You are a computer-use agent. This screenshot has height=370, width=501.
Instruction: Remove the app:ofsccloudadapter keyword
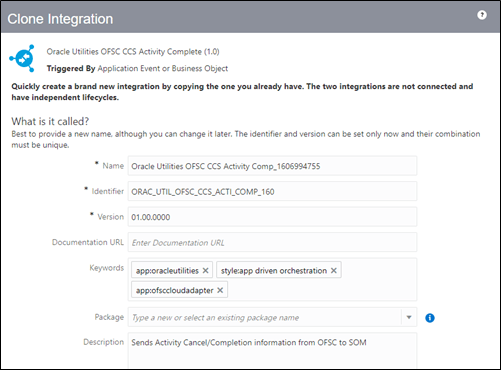tap(220, 290)
